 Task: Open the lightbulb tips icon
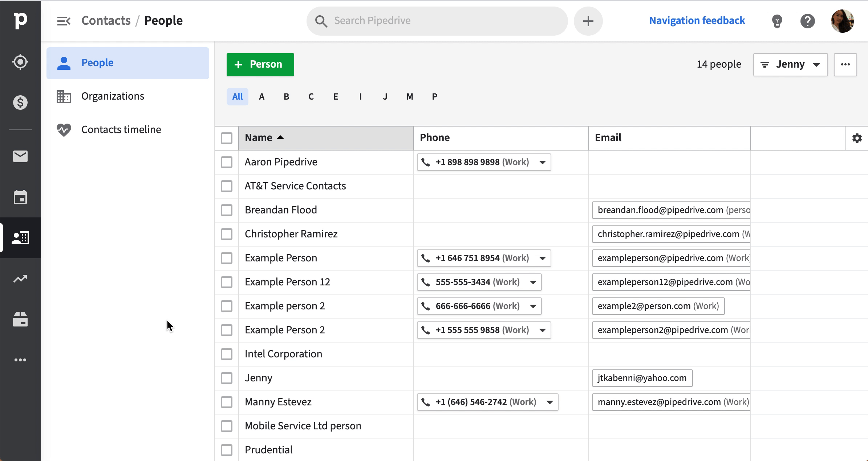[x=777, y=21]
